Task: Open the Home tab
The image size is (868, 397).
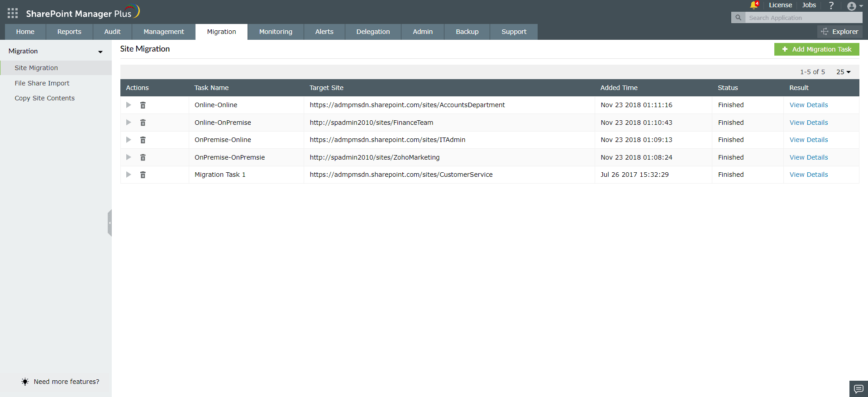Action: 25,32
